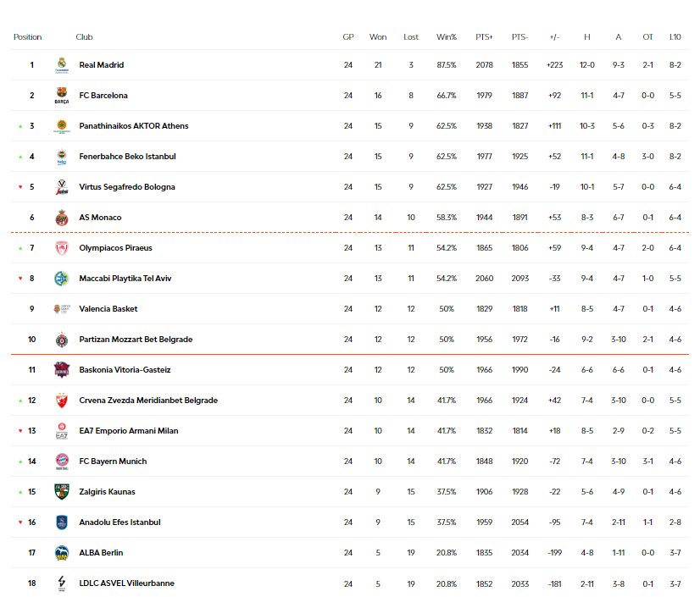Click the Position column header
The image size is (700, 597).
tap(28, 37)
